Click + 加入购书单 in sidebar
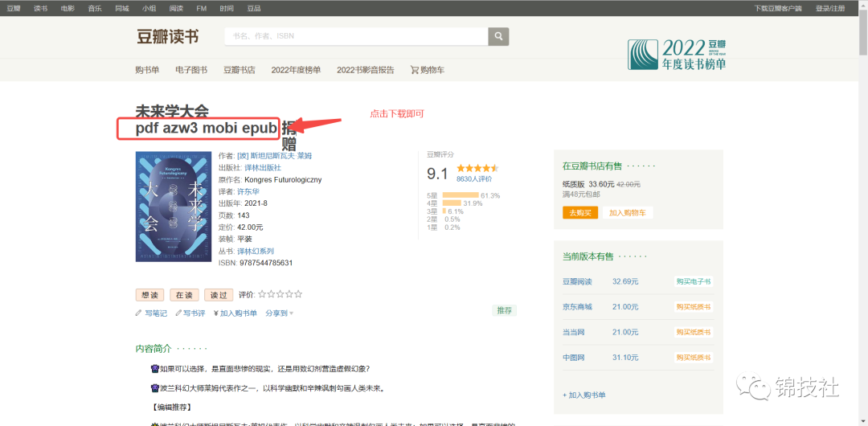This screenshot has height=426, width=868. 584,395
